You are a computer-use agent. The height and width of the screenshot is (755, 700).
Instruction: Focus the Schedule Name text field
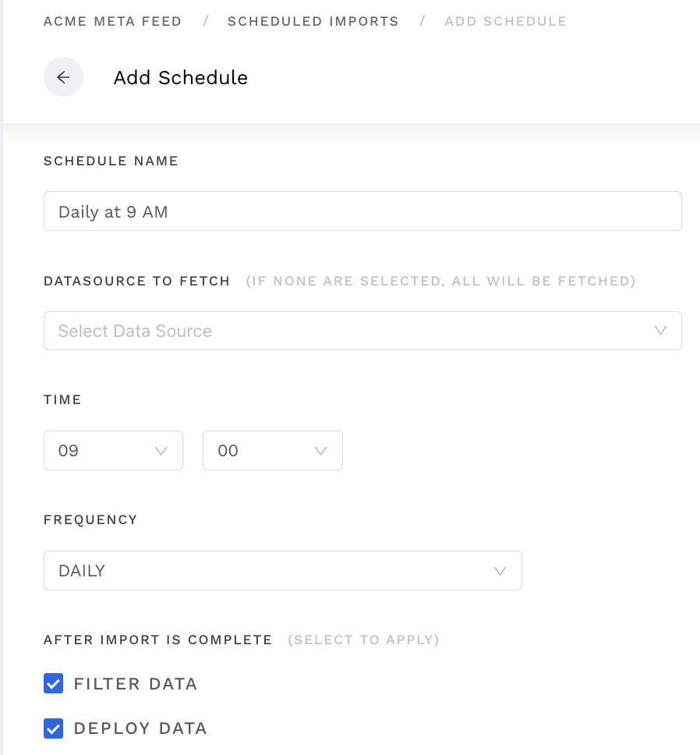click(x=362, y=211)
